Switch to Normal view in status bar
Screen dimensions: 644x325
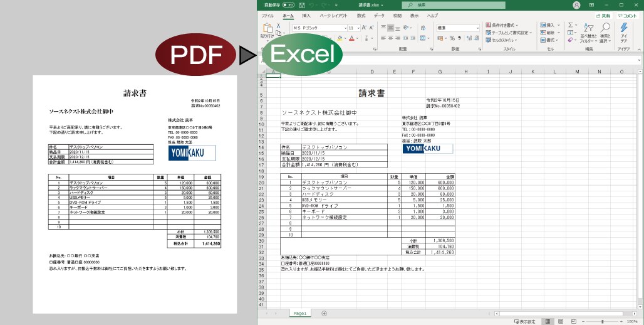click(548, 321)
